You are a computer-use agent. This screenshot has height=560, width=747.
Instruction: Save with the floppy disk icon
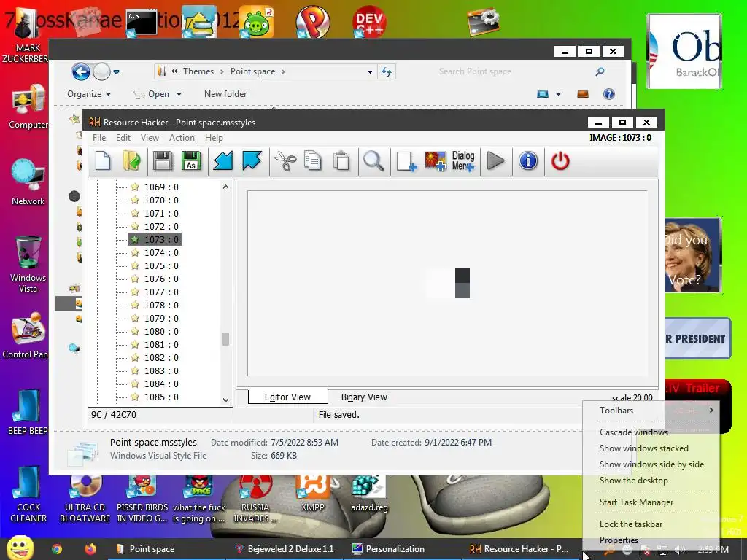[163, 161]
